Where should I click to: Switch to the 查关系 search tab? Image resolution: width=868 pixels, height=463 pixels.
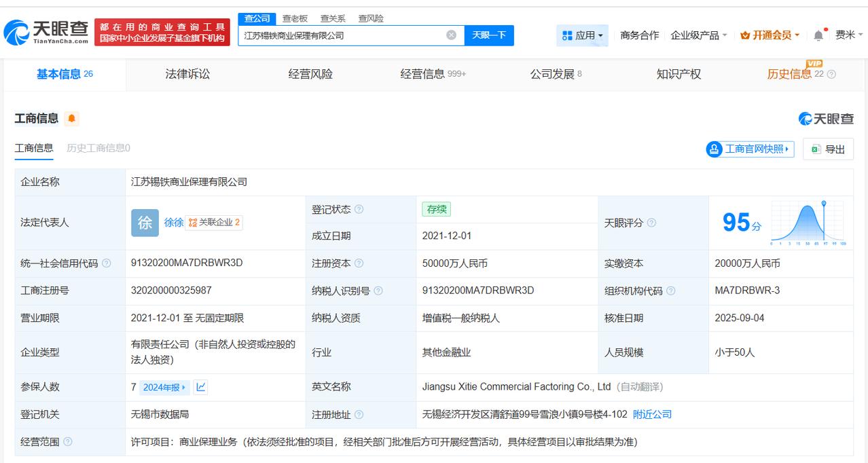tap(333, 18)
